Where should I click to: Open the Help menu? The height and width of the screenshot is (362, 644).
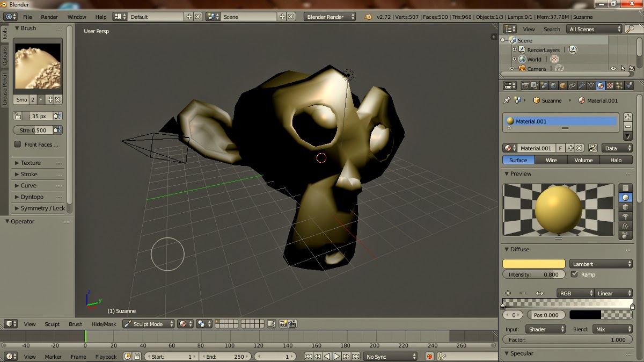pos(101,17)
